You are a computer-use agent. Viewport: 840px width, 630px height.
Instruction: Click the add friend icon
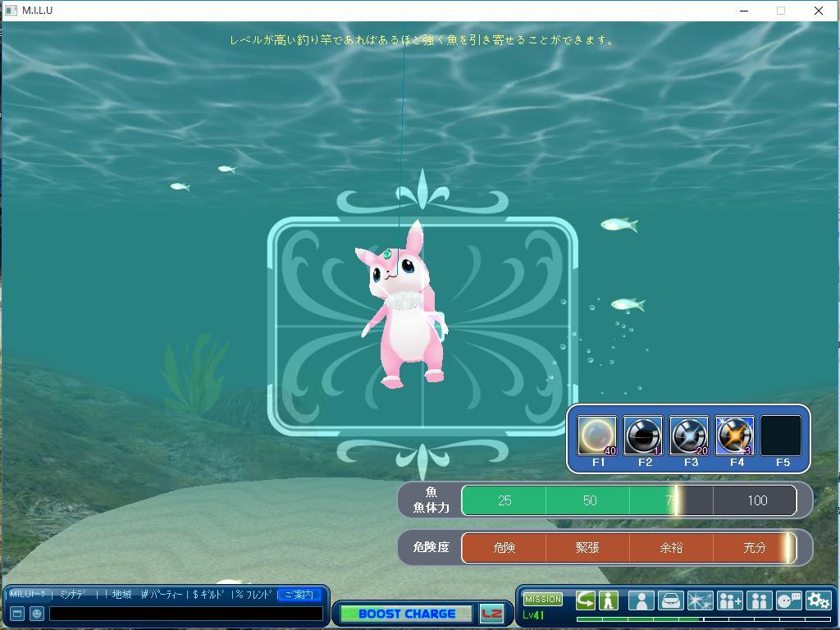[729, 600]
